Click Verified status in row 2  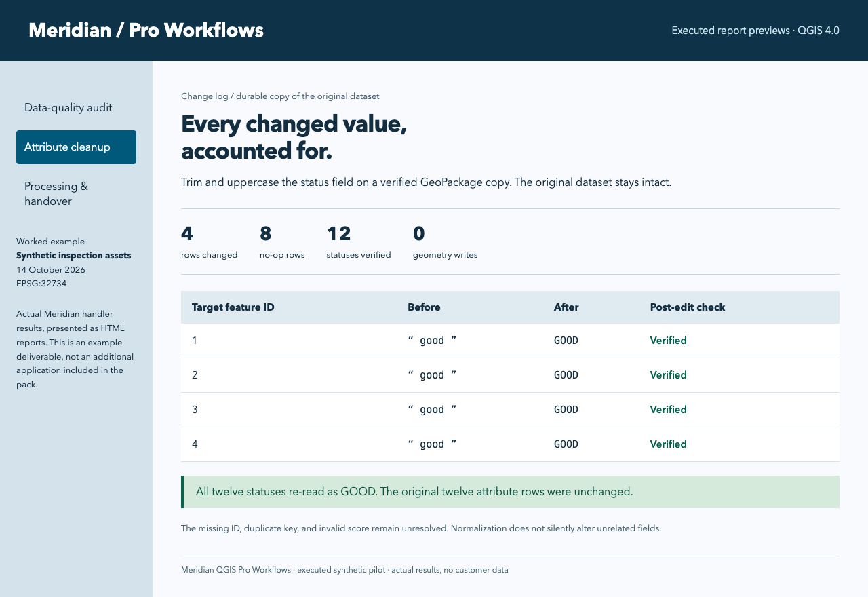coord(669,375)
